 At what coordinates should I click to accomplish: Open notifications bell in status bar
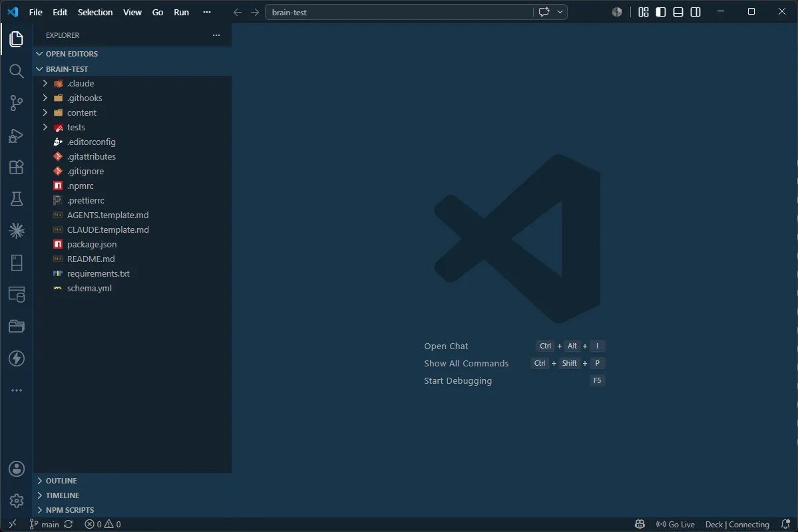[786, 525]
